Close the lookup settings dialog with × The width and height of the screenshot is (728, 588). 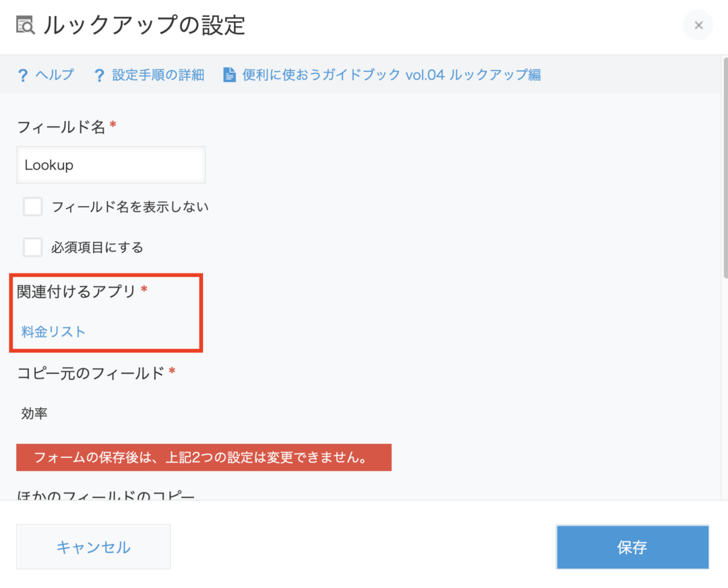coord(698,25)
